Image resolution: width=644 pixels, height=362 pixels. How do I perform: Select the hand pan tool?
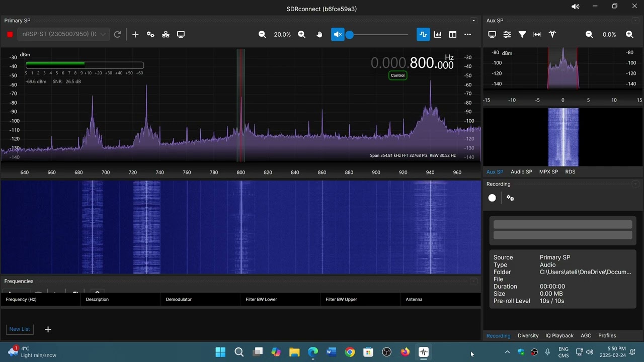click(319, 34)
